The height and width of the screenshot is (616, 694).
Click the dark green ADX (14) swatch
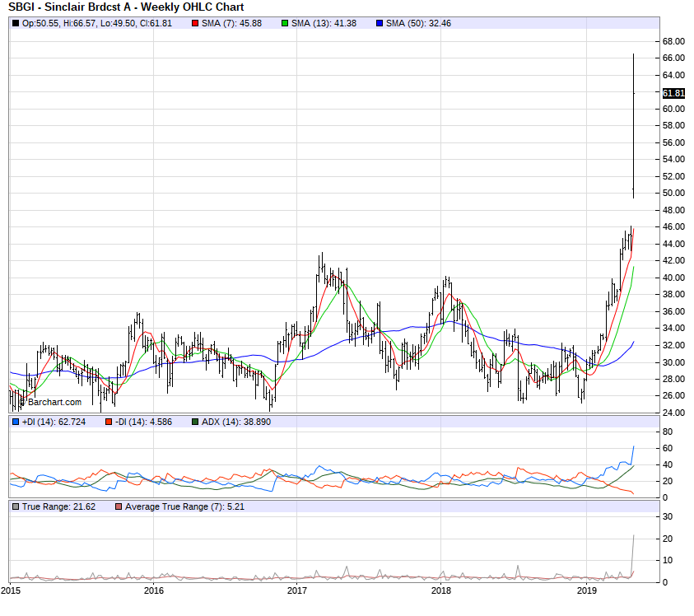[194, 422]
